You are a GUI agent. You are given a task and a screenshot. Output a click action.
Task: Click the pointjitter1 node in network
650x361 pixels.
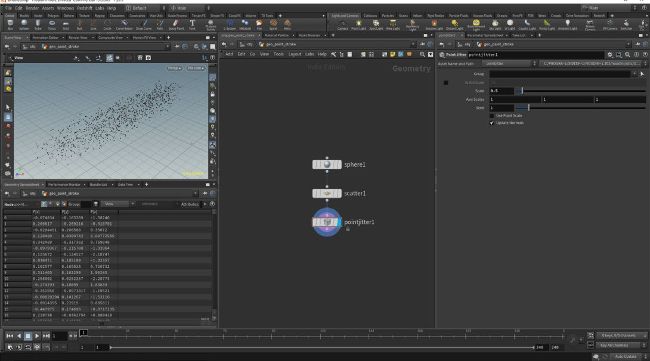tap(327, 222)
